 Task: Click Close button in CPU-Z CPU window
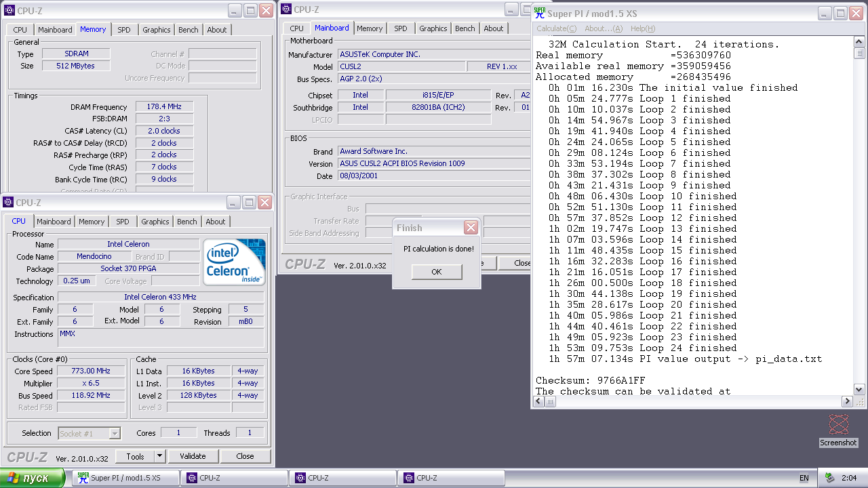245,456
